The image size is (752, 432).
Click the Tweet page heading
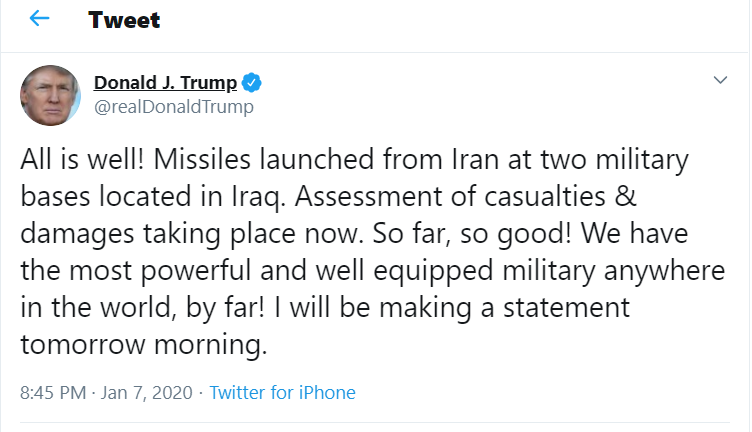(124, 20)
